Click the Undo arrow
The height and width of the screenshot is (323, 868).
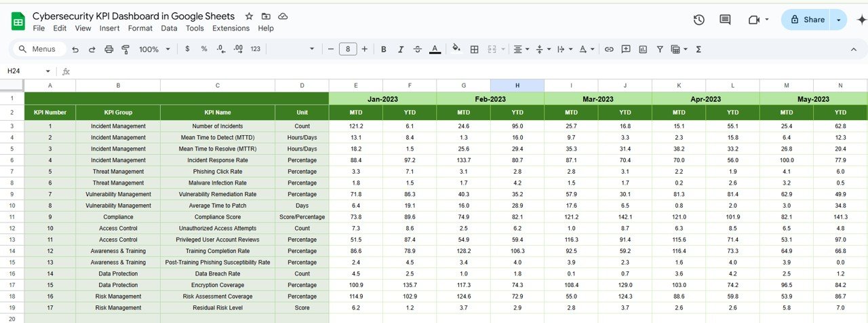(75, 49)
